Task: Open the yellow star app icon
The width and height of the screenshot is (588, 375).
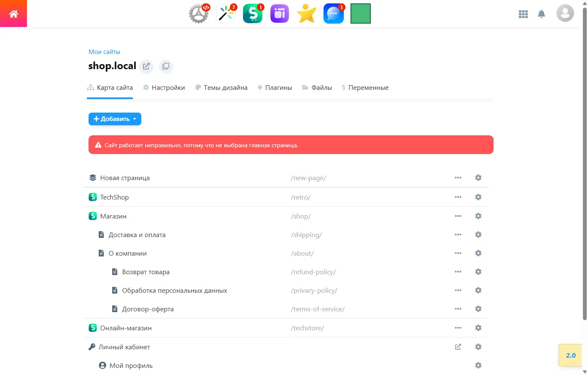Action: pyautogui.click(x=307, y=14)
